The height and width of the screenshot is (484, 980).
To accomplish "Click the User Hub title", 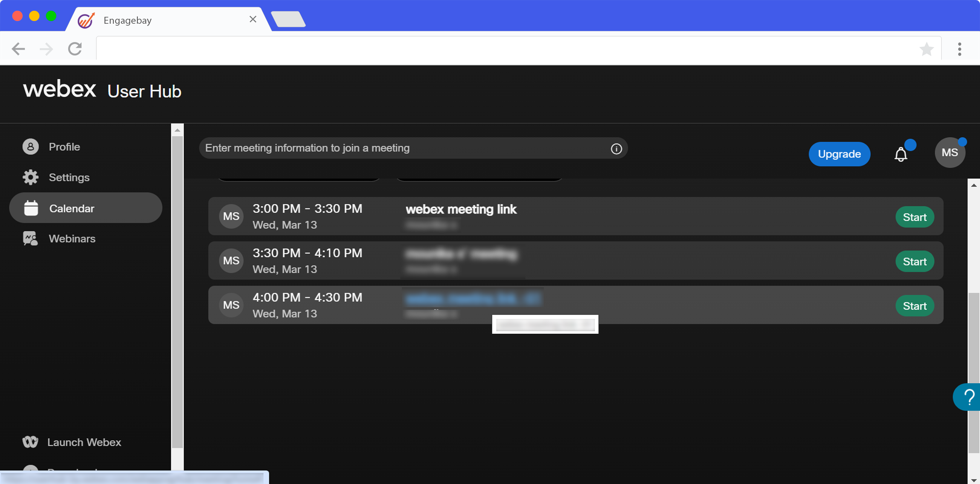I will [144, 91].
